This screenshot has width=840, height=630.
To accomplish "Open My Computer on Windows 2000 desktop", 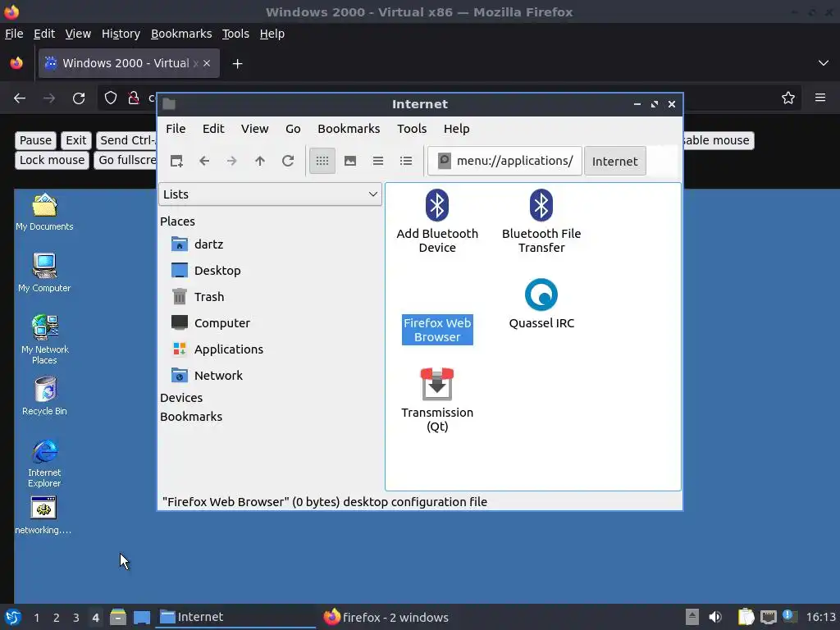I will coord(44,273).
